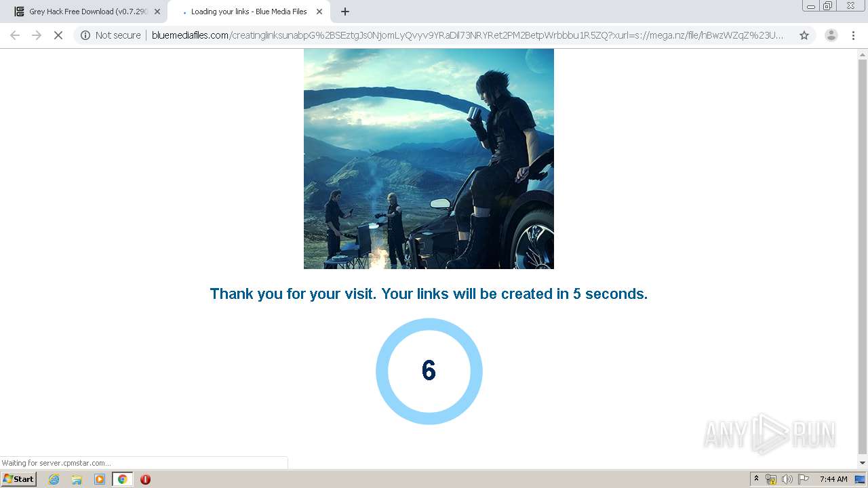Image resolution: width=868 pixels, height=488 pixels.
Task: Open the volume speaker tray icon
Action: pyautogui.click(x=787, y=479)
